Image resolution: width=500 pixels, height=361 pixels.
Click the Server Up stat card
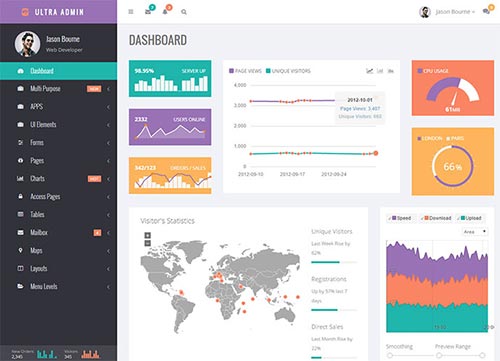pyautogui.click(x=170, y=79)
